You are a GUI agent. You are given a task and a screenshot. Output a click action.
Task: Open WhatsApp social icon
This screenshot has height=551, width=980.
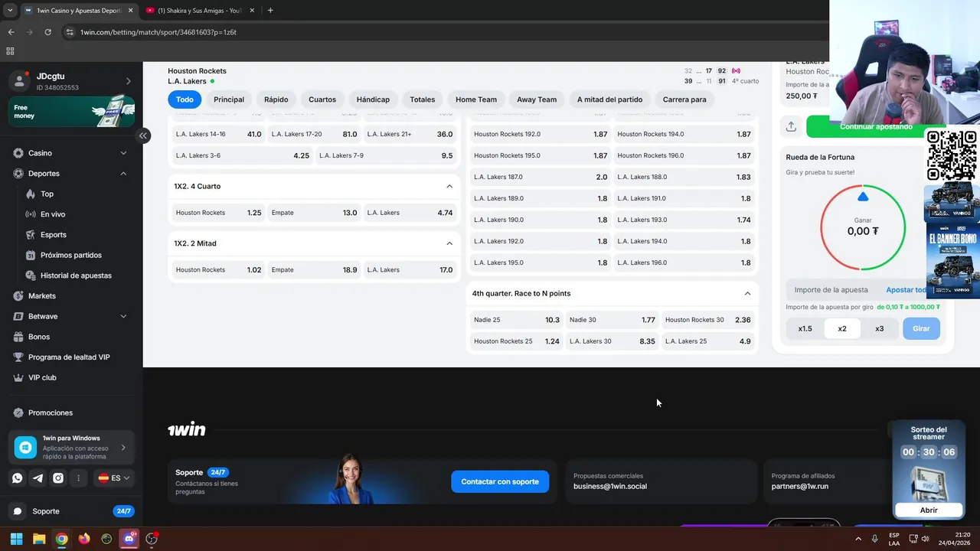pos(18,478)
